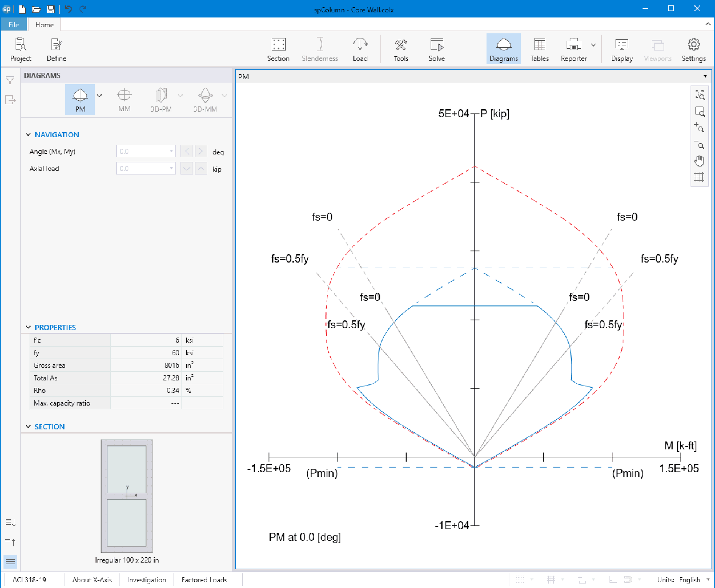Click the zoom in icon in diagram toolbar
This screenshot has width=715, height=588.
point(699,128)
